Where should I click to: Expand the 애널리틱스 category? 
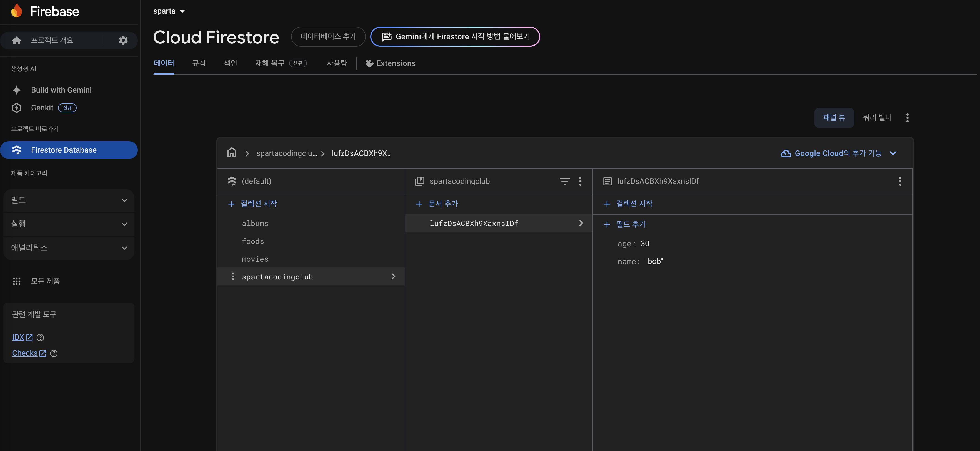click(x=69, y=248)
